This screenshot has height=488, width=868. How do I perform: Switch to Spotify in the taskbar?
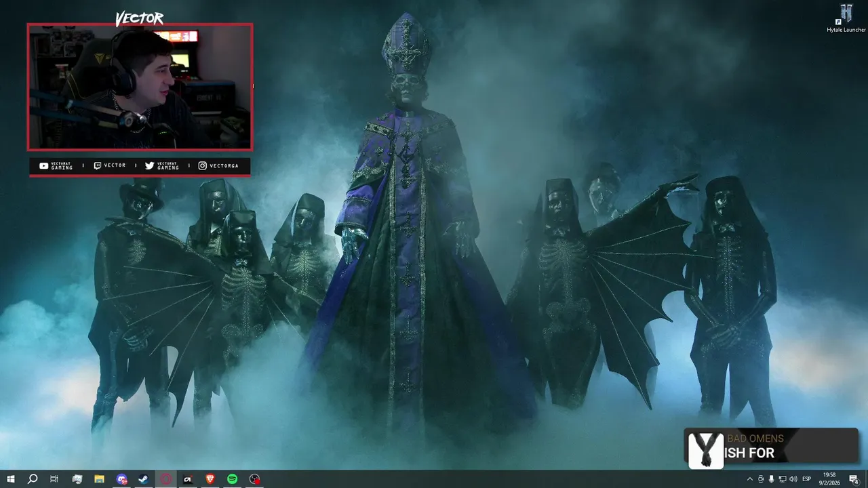pyautogui.click(x=233, y=479)
